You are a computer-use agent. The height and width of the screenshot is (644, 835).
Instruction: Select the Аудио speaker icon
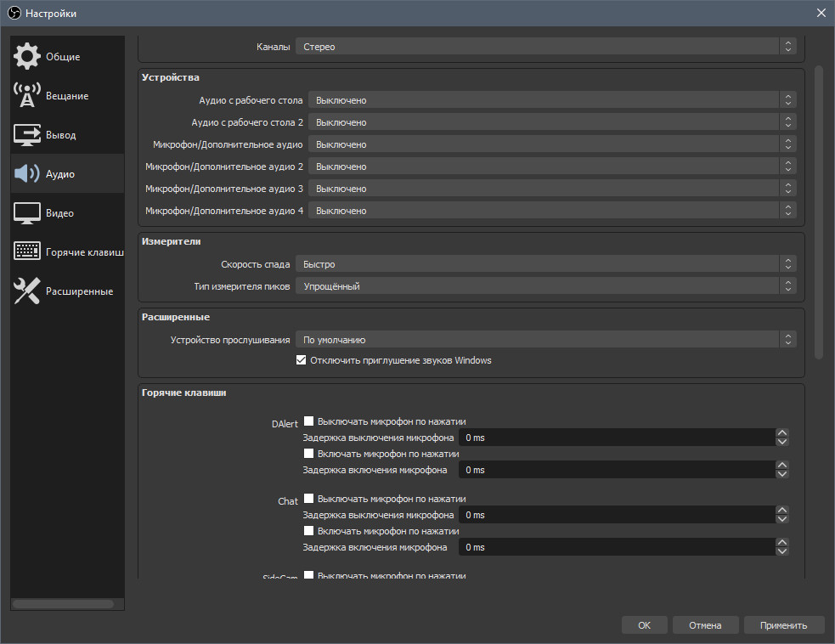pos(26,173)
